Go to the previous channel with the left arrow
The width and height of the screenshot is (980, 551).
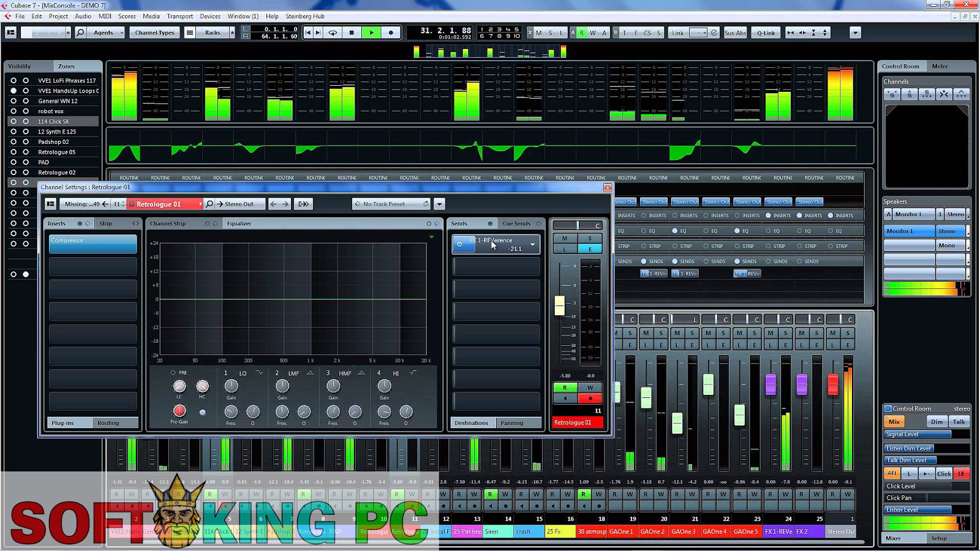point(274,204)
